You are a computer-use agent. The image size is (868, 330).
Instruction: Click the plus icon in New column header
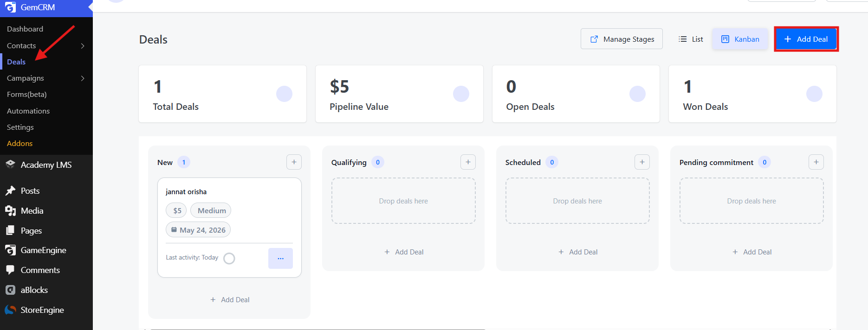294,162
